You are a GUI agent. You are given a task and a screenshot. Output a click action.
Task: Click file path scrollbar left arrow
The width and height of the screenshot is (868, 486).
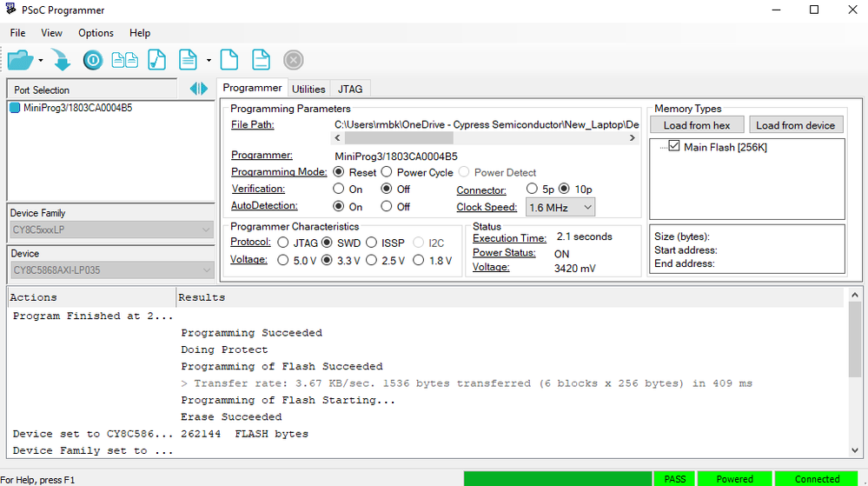338,138
